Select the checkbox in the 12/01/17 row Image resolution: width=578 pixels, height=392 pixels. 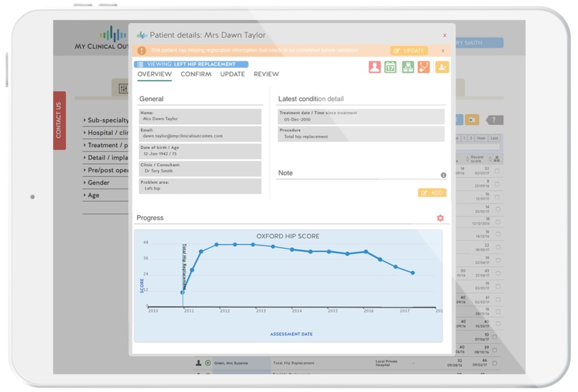coord(497,197)
